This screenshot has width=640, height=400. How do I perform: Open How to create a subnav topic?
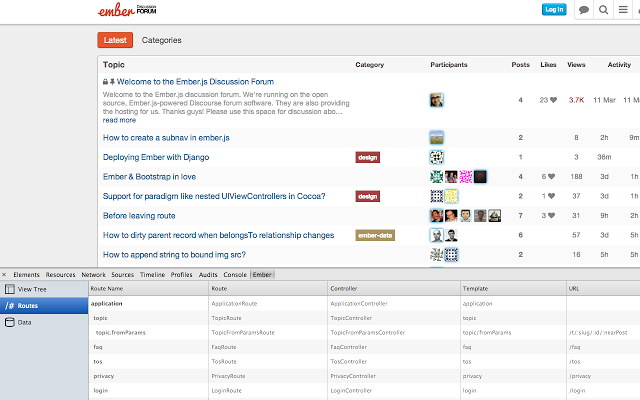pyautogui.click(x=166, y=138)
